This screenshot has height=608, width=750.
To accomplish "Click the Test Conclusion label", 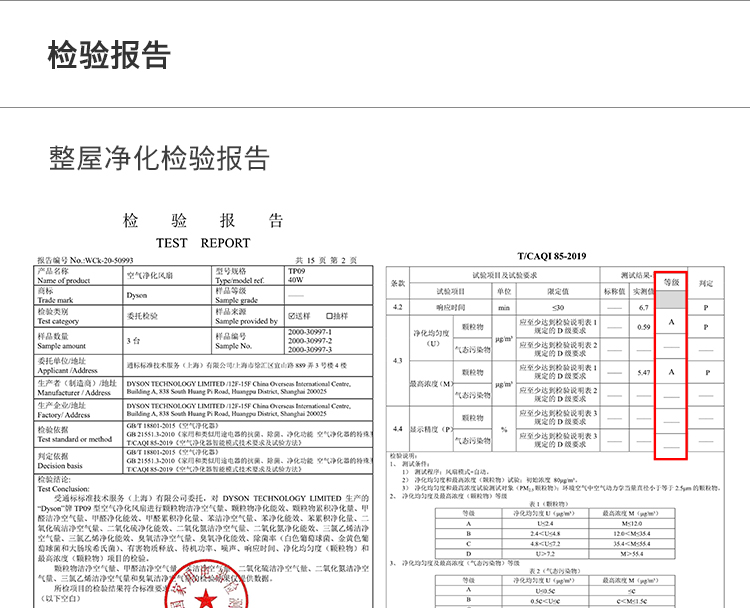I will point(63,489).
